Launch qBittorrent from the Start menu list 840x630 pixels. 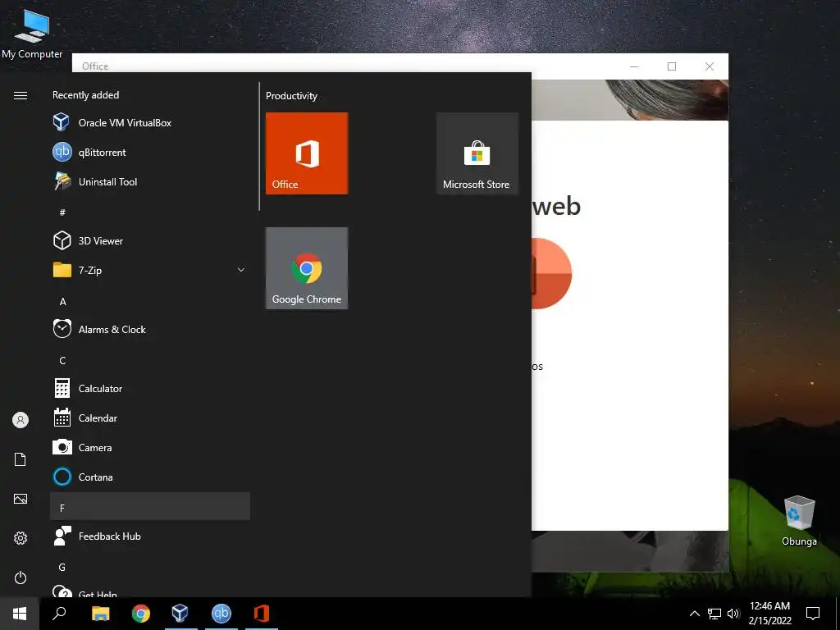tap(150, 152)
